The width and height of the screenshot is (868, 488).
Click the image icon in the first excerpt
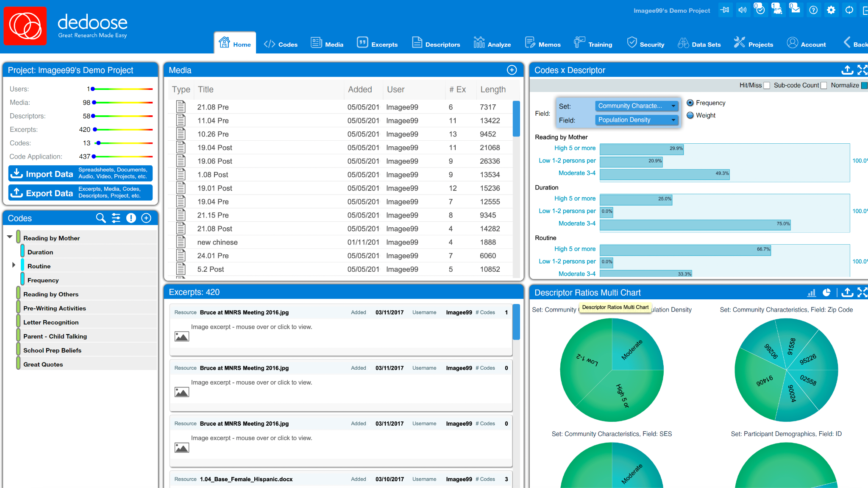click(182, 337)
